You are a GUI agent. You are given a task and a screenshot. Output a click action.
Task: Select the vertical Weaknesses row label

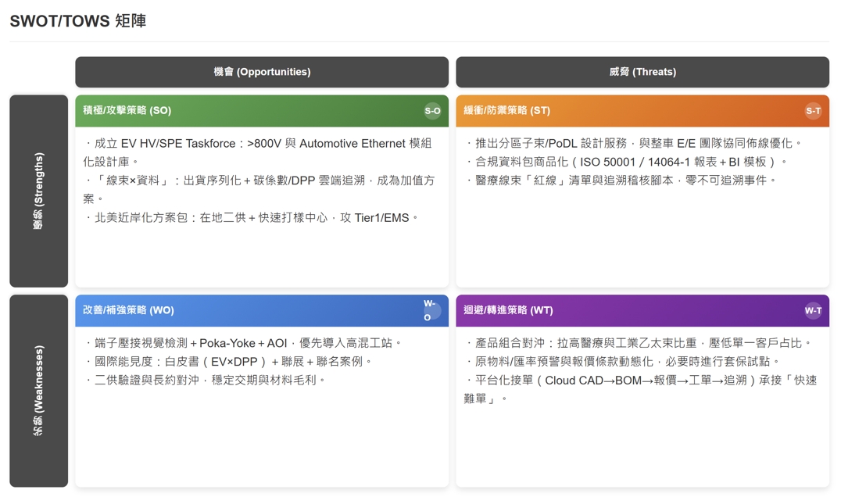[38, 391]
